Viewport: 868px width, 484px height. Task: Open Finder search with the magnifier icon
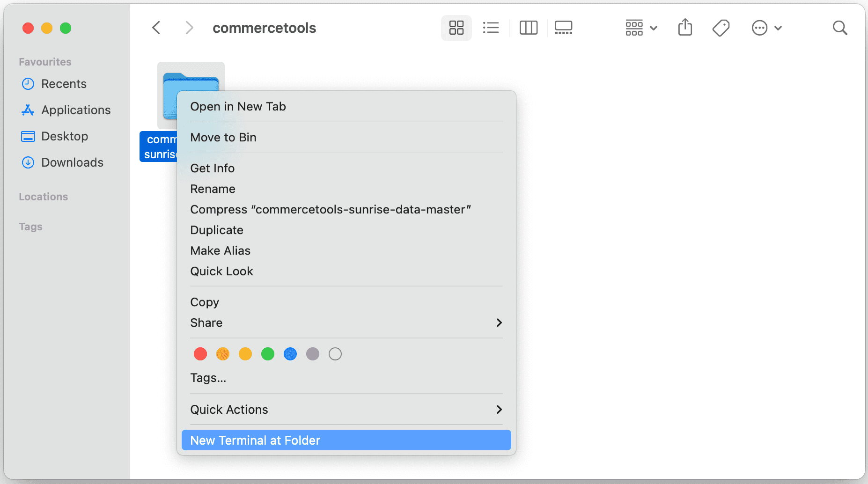(x=840, y=28)
